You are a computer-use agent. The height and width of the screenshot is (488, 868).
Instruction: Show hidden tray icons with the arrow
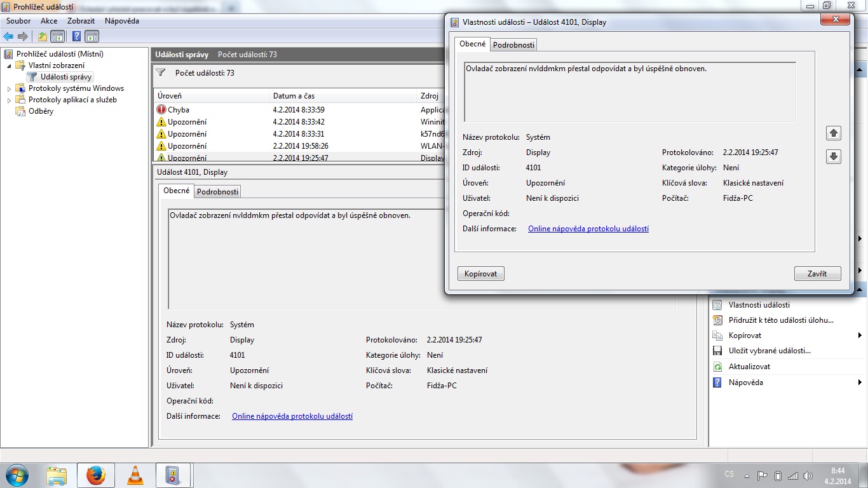pyautogui.click(x=747, y=475)
